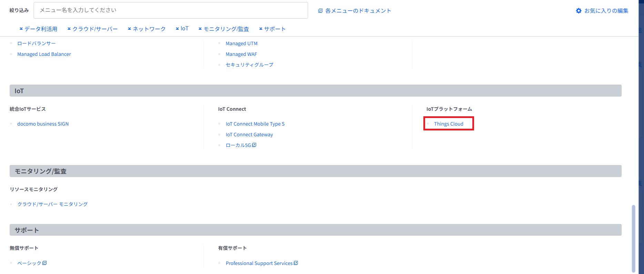
Task: Jump to ネットワーク section anchor
Action: pos(147,29)
